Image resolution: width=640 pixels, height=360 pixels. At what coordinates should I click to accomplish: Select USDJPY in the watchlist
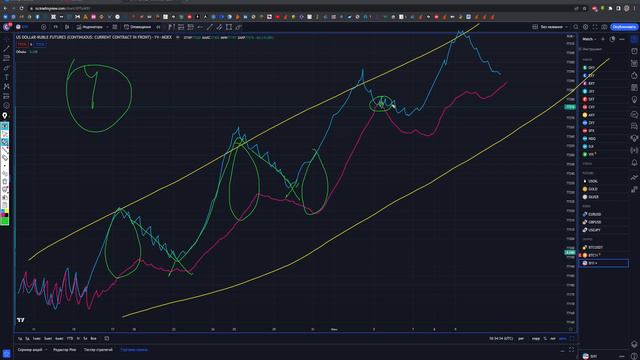click(x=604, y=230)
